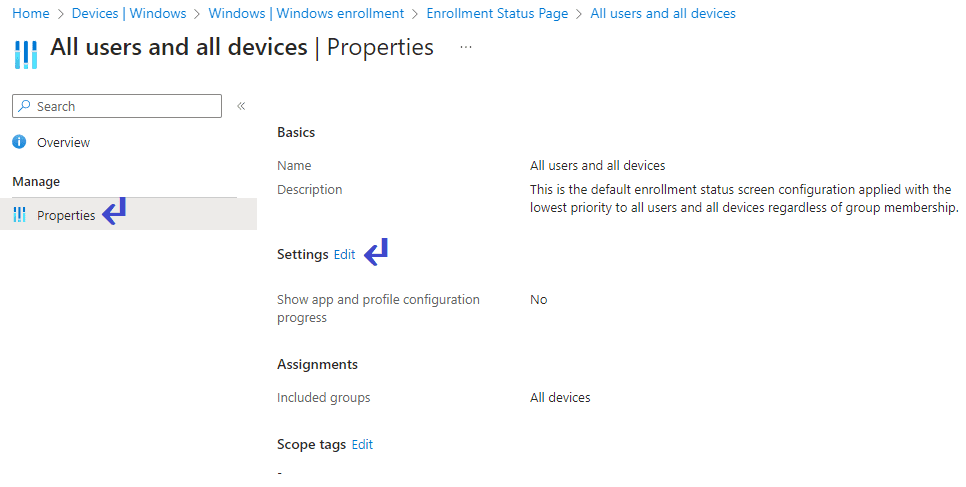This screenshot has height=487, width=966.
Task: Click the Assignments section heading
Action: pyautogui.click(x=317, y=364)
